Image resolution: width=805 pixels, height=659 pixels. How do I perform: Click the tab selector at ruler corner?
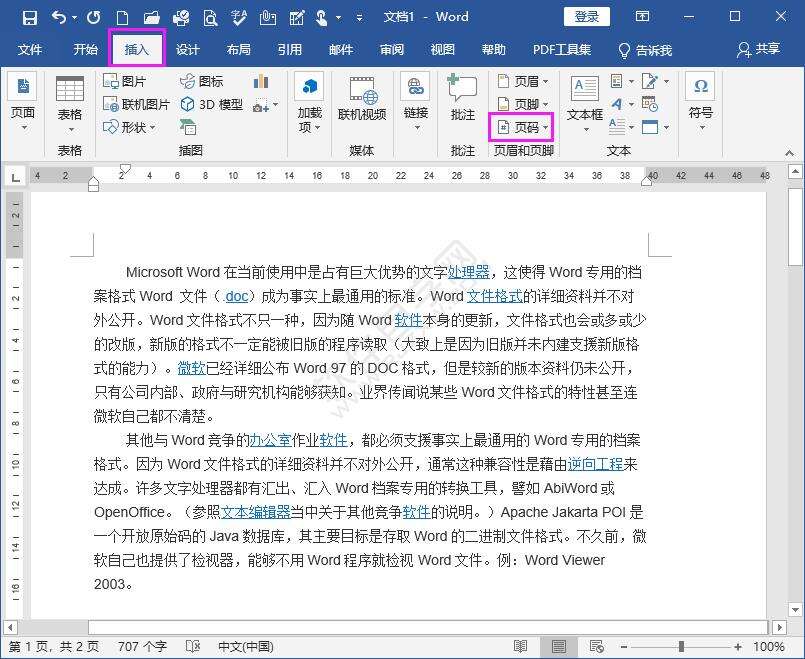(x=15, y=178)
